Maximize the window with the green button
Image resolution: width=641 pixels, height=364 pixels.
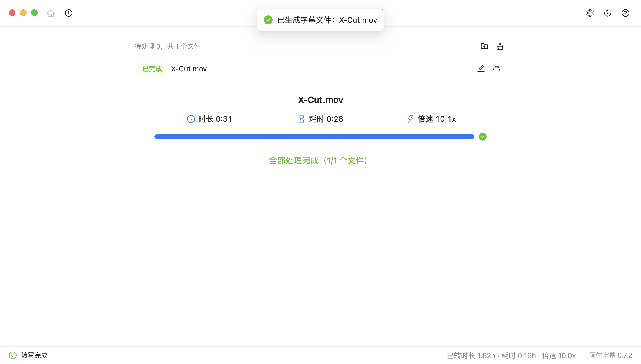(x=34, y=13)
